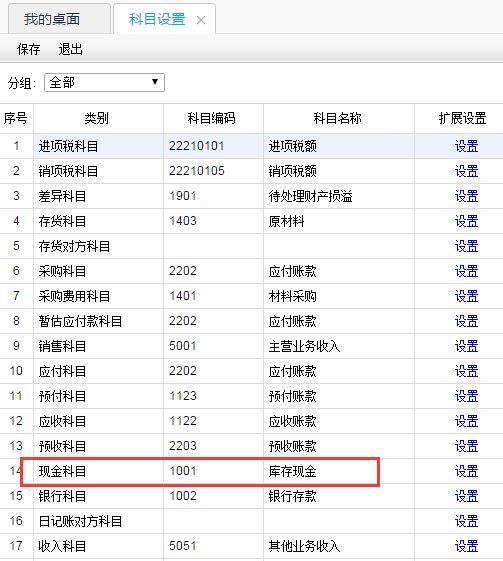
Task: Click the 银行存款 name cell
Action: [339, 496]
